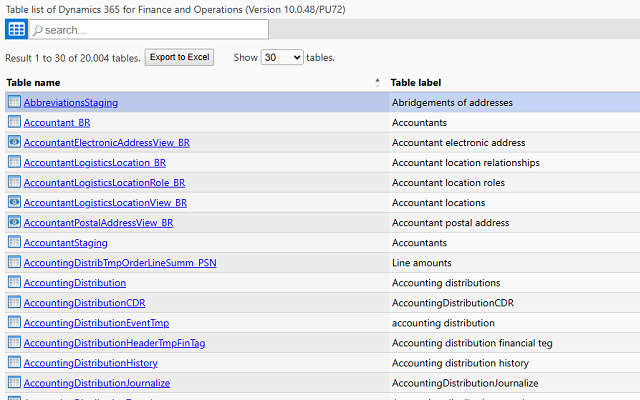Open the AccountingDistribTmpOrderLineSumm_PSN link
The height and width of the screenshot is (400, 640).
point(120,263)
